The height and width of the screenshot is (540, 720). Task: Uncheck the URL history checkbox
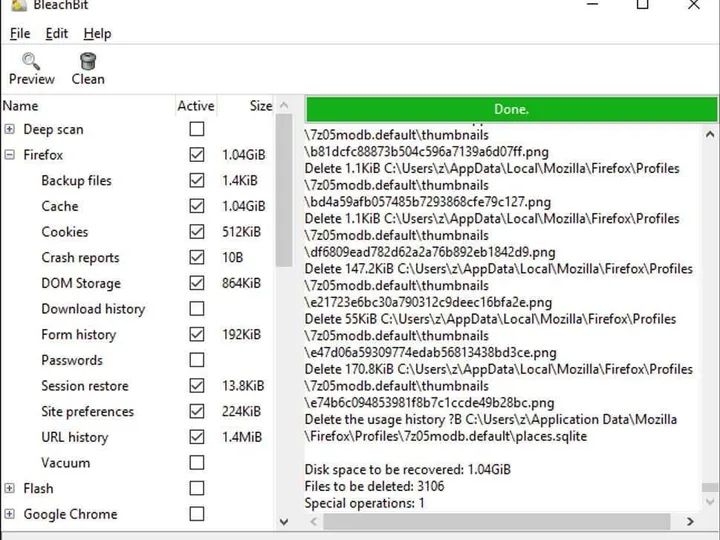click(197, 437)
